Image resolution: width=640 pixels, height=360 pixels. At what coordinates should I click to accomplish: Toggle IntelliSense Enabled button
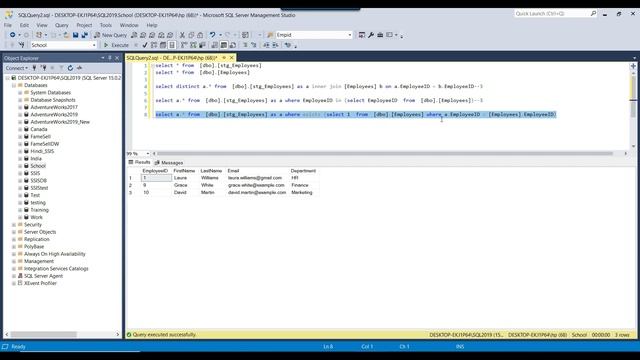[172, 45]
